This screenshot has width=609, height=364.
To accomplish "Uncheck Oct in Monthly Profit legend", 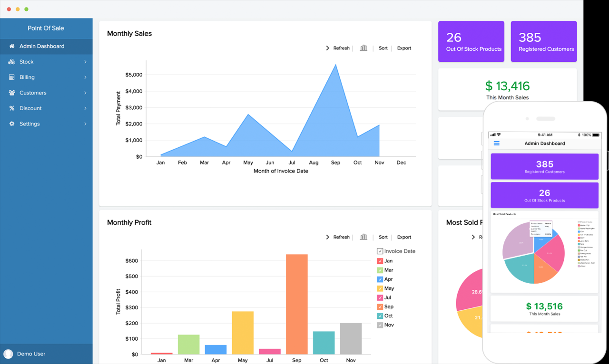I will point(380,316).
